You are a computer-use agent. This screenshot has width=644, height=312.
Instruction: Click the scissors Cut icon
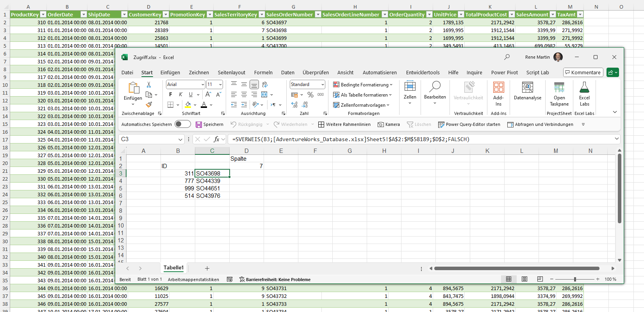click(x=149, y=85)
